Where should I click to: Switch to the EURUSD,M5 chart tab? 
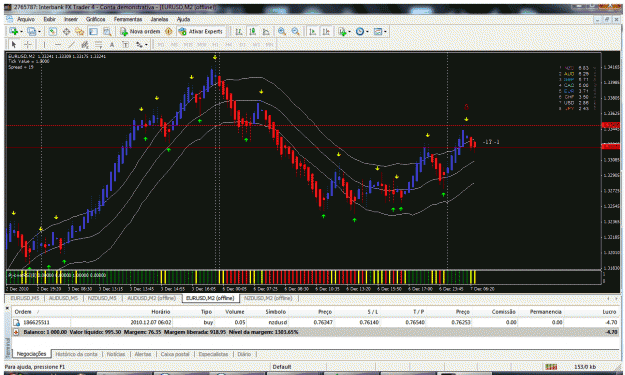coord(25,298)
